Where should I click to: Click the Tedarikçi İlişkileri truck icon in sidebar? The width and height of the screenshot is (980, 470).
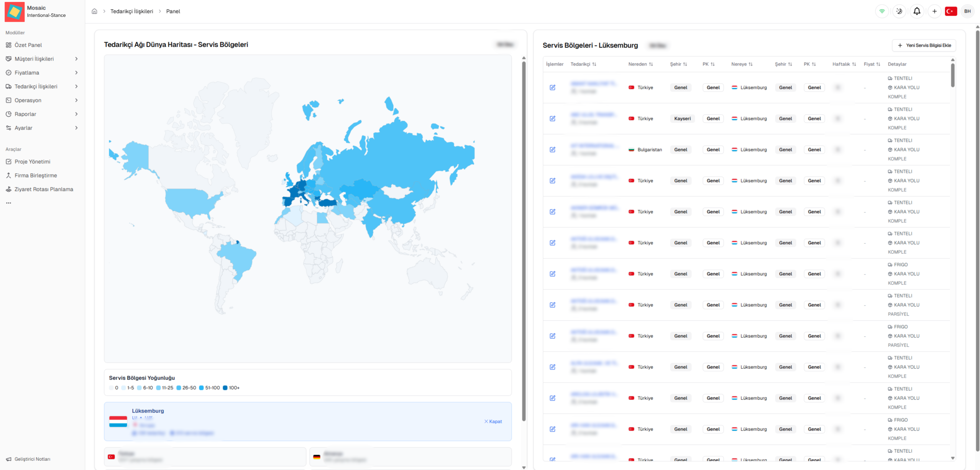point(8,86)
